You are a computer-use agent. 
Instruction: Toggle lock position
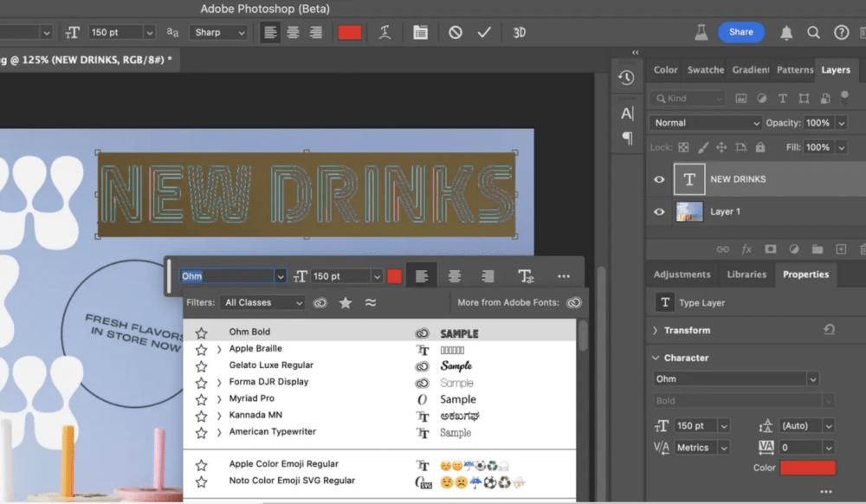coord(721,147)
